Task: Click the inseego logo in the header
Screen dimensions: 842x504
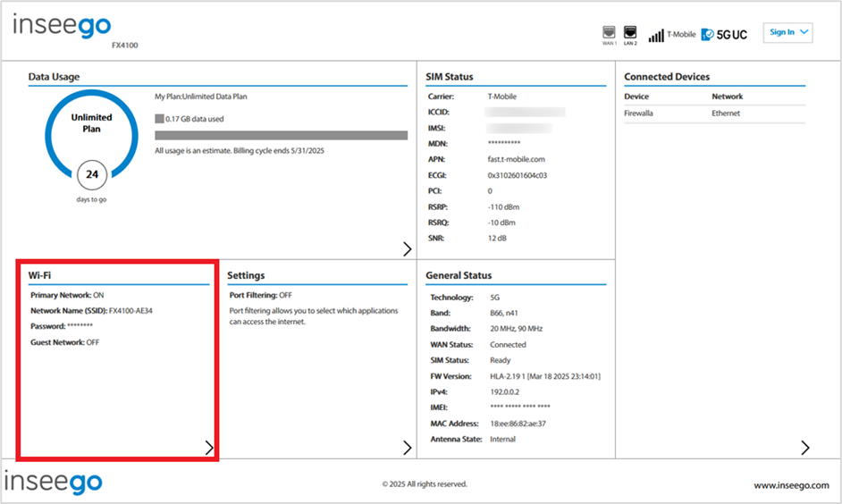Action: click(x=62, y=26)
